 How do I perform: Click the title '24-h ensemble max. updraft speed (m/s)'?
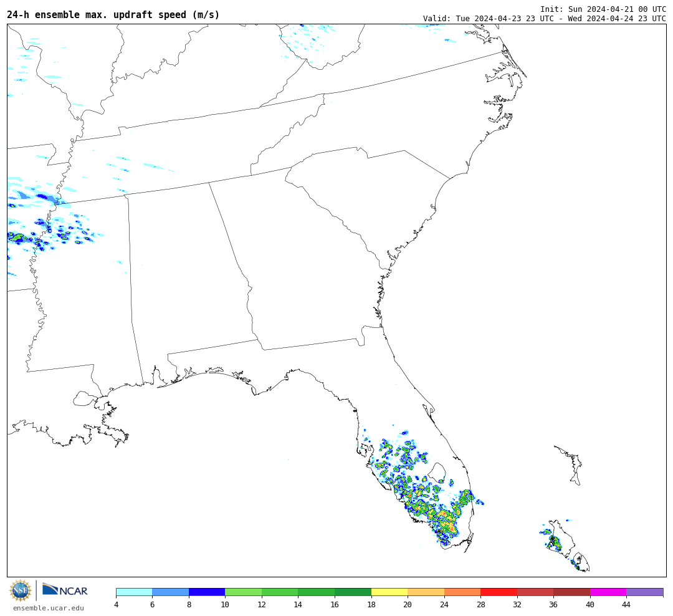coord(113,14)
